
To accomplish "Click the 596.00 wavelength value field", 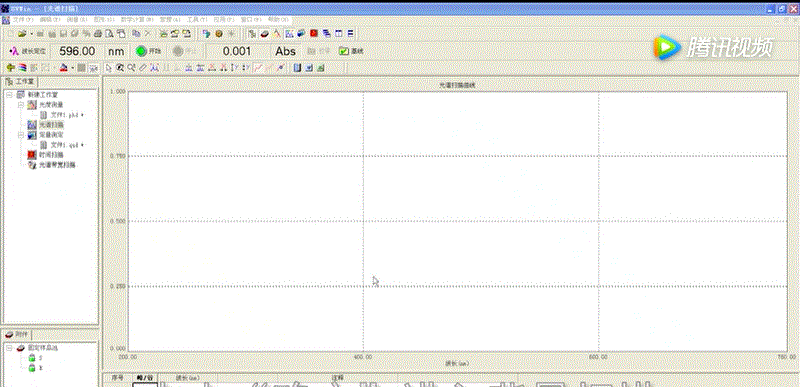I will [x=77, y=51].
